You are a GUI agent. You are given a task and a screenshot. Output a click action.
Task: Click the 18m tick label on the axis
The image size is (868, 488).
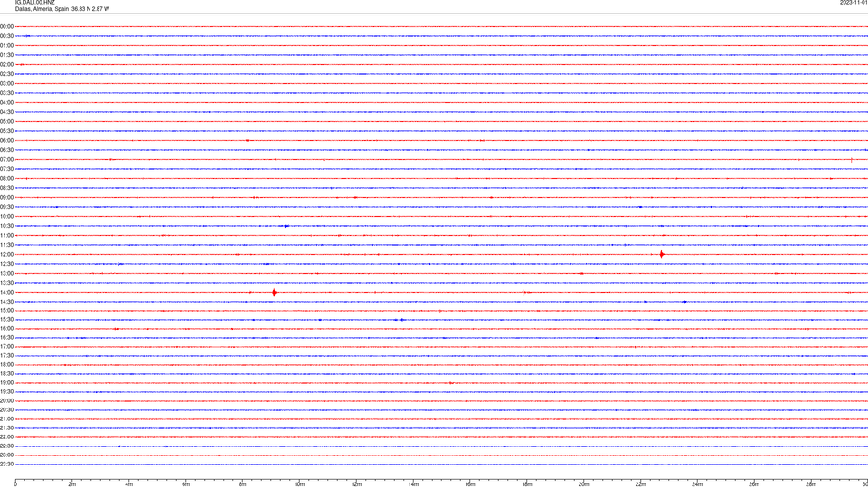coord(526,484)
